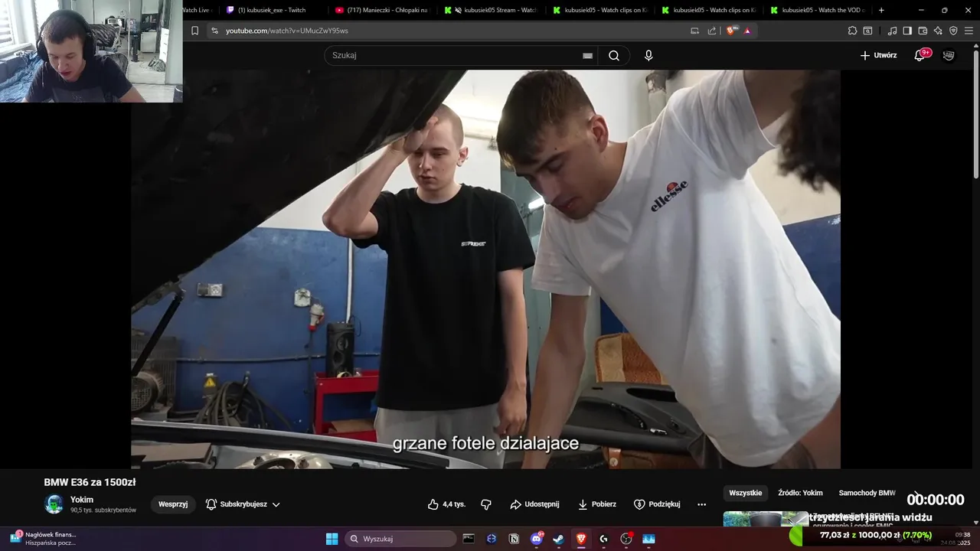This screenshot has width=980, height=551.
Task: Select the Źródło: Yokim filter chip
Action: [x=800, y=493]
